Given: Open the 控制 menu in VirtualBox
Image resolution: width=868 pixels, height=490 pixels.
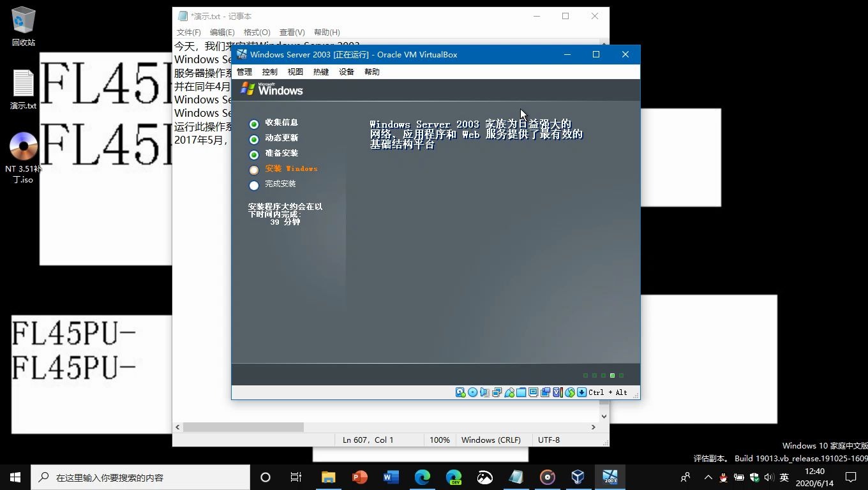Looking at the screenshot, I should click(270, 71).
